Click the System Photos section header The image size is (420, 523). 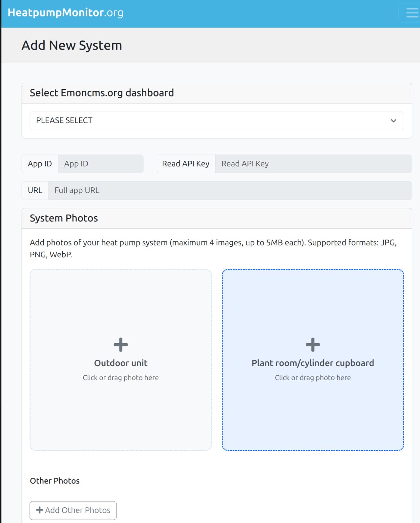point(64,218)
